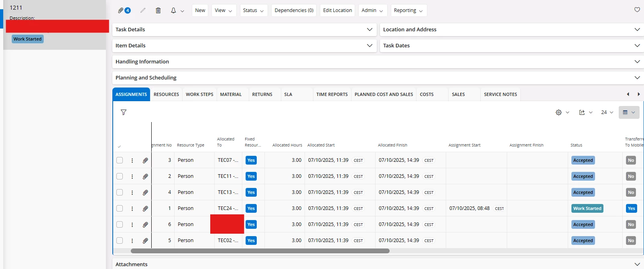Tick the checkbox for the TEC24 row
This screenshot has height=269, width=644.
click(120, 208)
